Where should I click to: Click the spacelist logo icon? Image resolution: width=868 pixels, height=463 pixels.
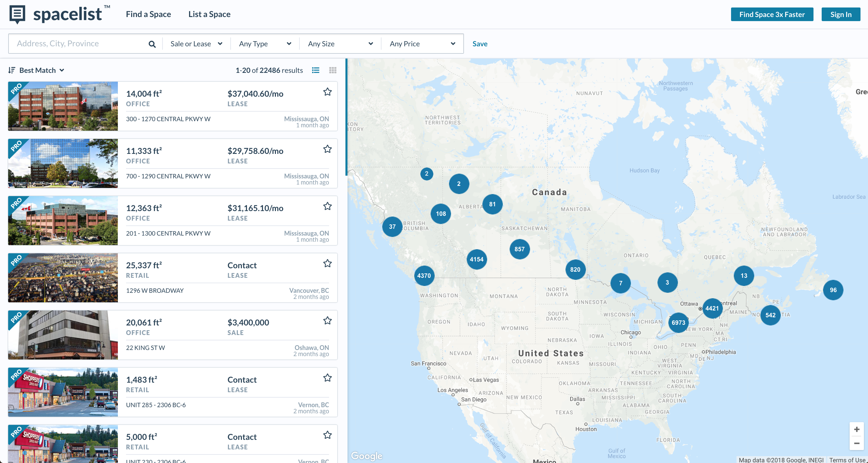17,14
